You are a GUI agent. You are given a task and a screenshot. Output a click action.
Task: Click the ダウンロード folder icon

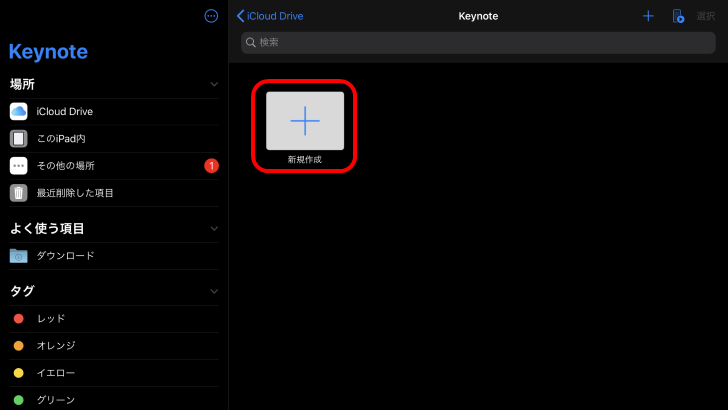[19, 256]
